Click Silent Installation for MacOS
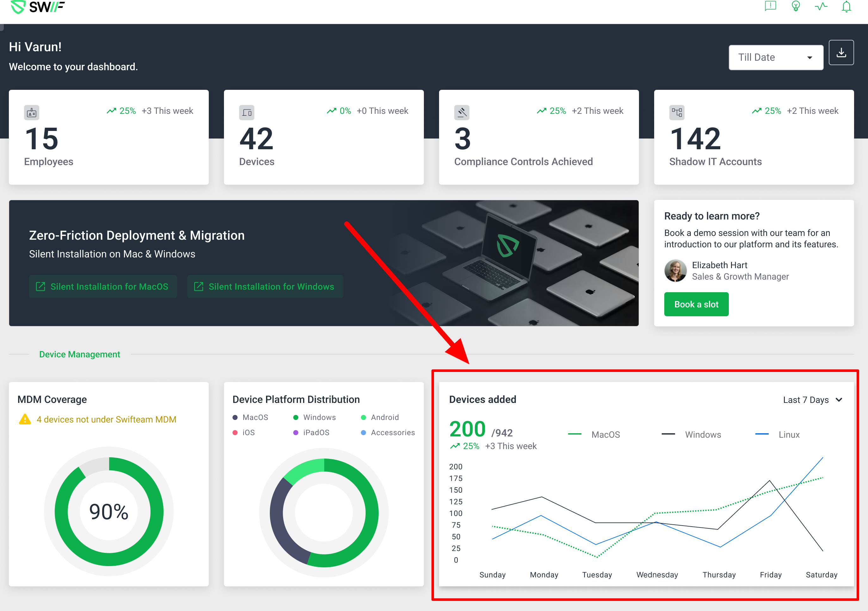The height and width of the screenshot is (611, 868). pos(103,287)
